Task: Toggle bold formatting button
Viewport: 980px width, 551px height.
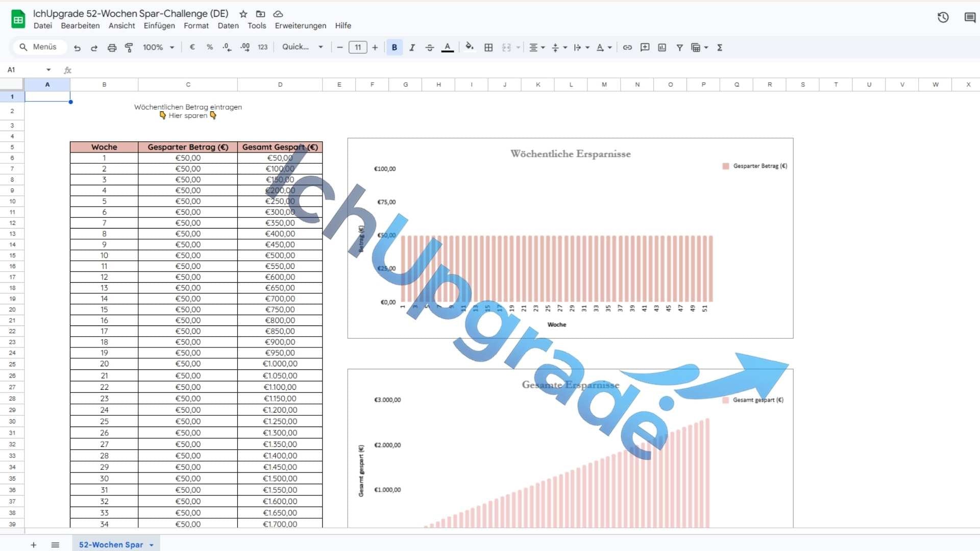Action: click(394, 47)
